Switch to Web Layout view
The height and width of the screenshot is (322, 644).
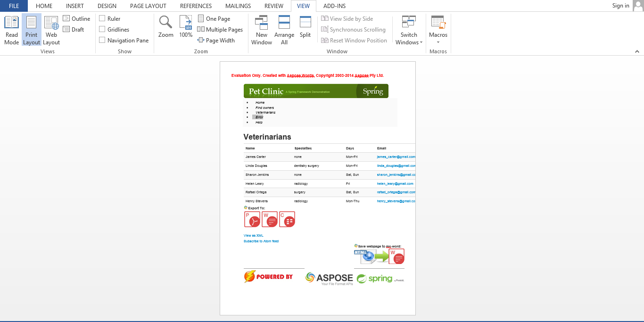tap(51, 30)
